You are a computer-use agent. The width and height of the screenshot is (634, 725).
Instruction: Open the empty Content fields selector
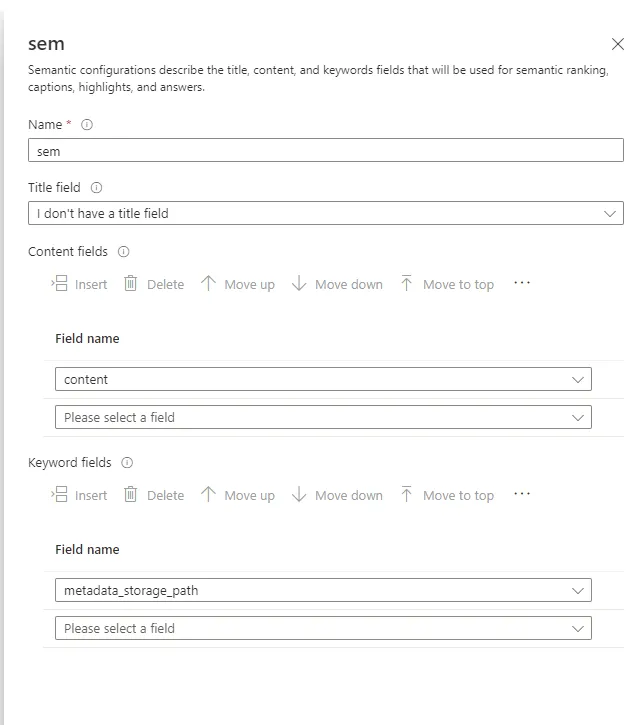pyautogui.click(x=322, y=417)
